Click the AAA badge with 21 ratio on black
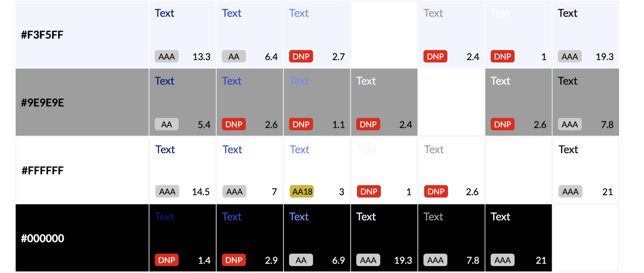Viewport: 644px width, 273px height. coord(502,260)
